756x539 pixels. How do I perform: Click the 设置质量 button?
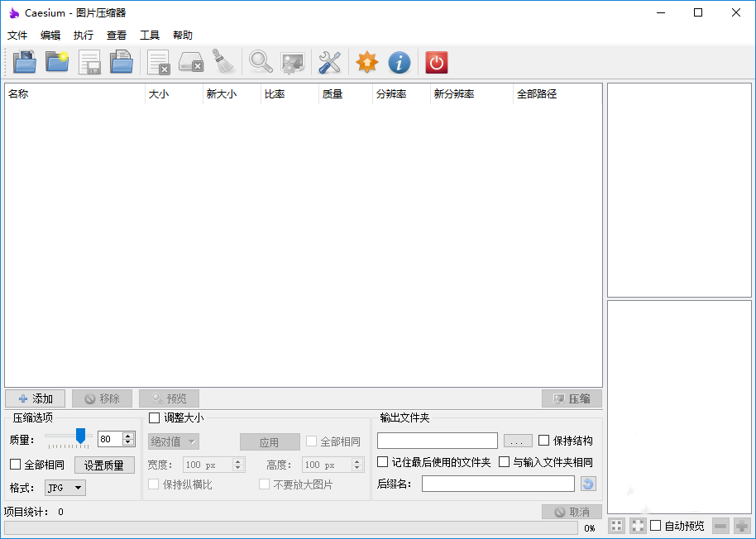(104, 465)
